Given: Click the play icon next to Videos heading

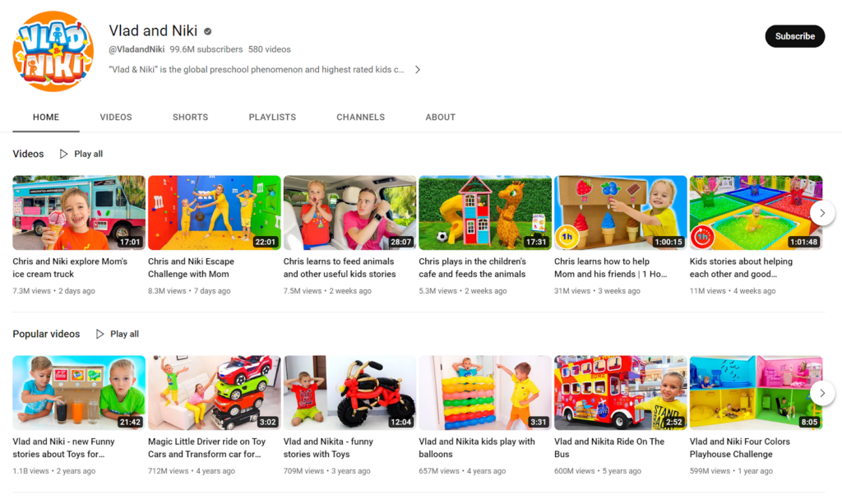Looking at the screenshot, I should click(x=63, y=154).
